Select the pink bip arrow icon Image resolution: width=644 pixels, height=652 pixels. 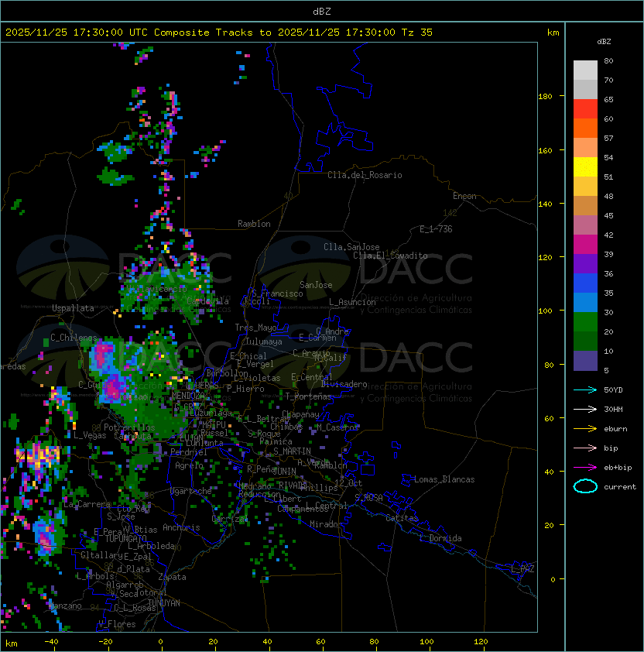585,448
